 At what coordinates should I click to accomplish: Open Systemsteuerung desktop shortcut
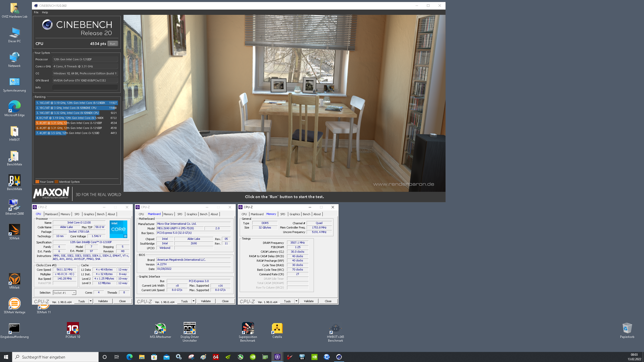[x=15, y=84]
